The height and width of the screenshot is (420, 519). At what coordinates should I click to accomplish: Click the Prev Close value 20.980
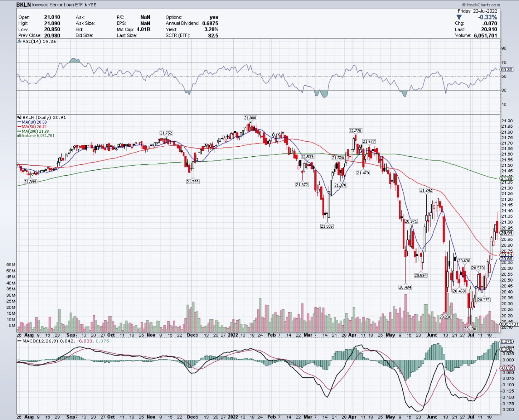[52, 35]
